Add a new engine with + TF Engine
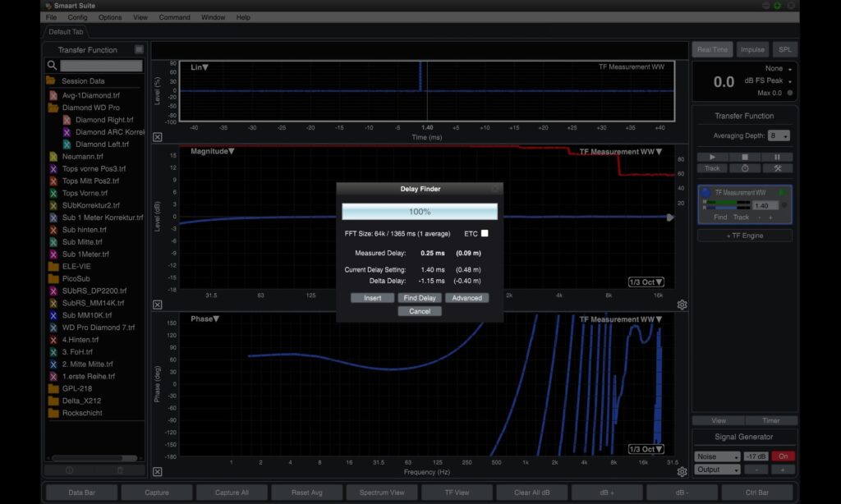This screenshot has width=841, height=504. 744,236
